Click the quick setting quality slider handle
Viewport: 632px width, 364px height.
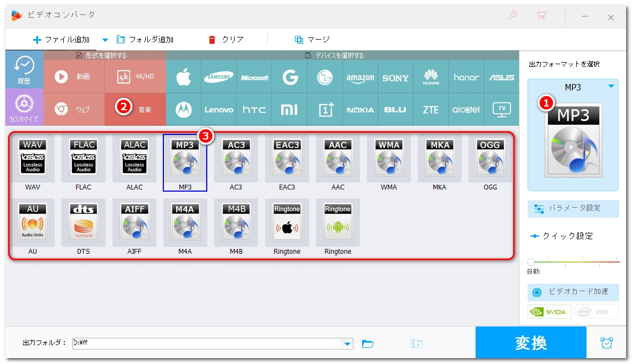pos(531,262)
